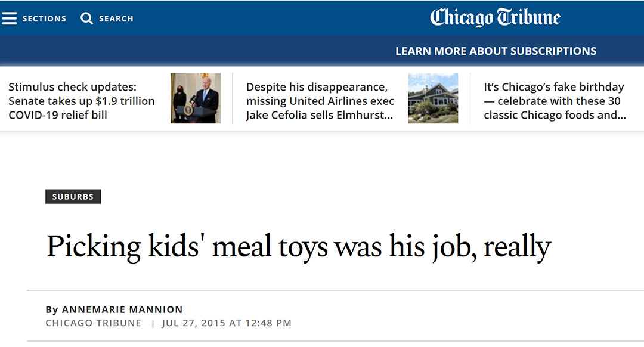Open the Elmhurst house photo thumbnail
This screenshot has width=644, height=347.
coord(433,98)
